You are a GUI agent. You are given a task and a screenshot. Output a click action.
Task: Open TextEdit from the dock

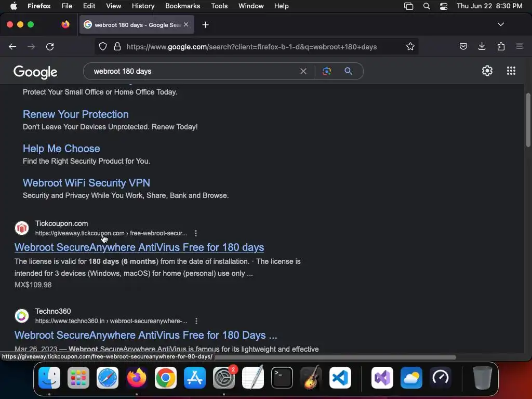[x=253, y=378]
